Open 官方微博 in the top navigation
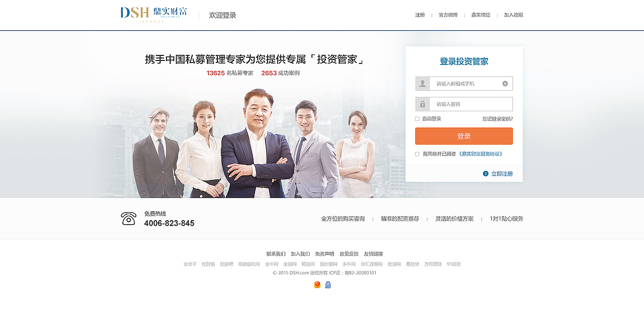Screen dimensions: 644x329 pyautogui.click(x=448, y=15)
